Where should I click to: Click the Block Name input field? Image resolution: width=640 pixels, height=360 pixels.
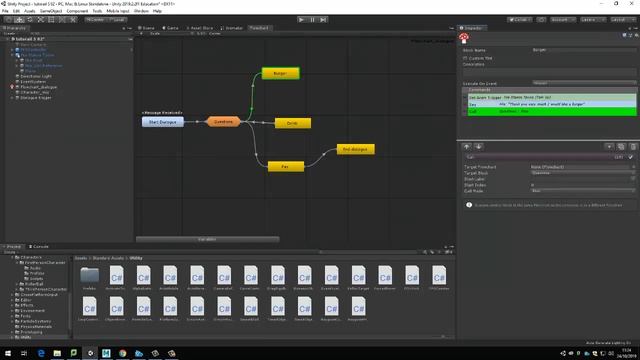click(584, 50)
